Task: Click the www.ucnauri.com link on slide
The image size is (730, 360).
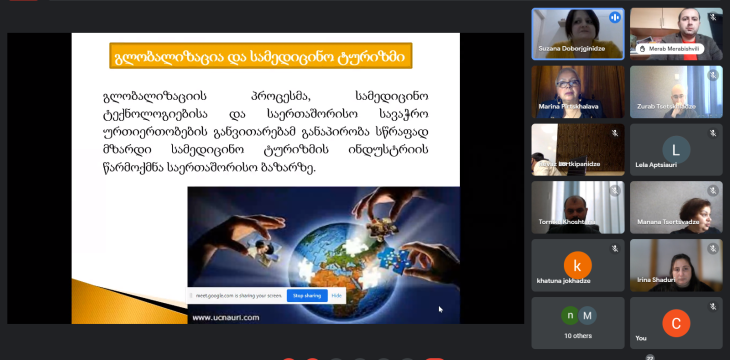Action: 225,318
